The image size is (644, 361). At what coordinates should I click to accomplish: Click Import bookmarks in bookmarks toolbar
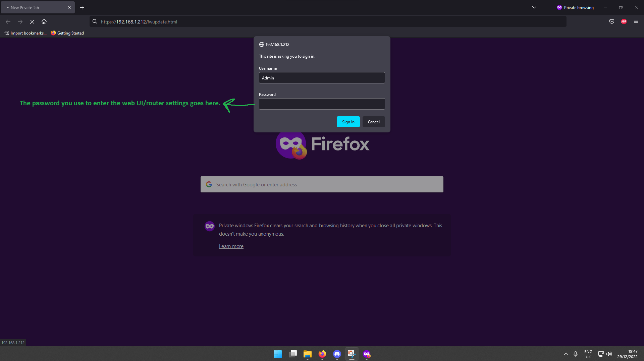(x=25, y=33)
